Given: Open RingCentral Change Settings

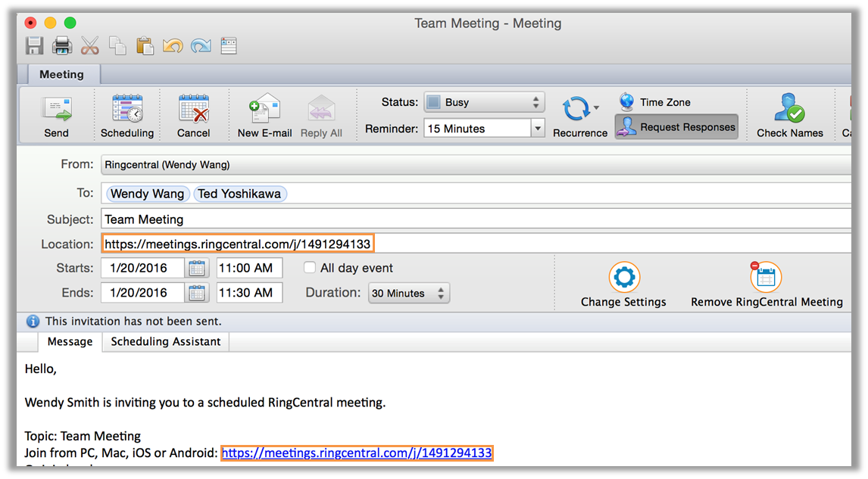Looking at the screenshot, I should point(624,285).
